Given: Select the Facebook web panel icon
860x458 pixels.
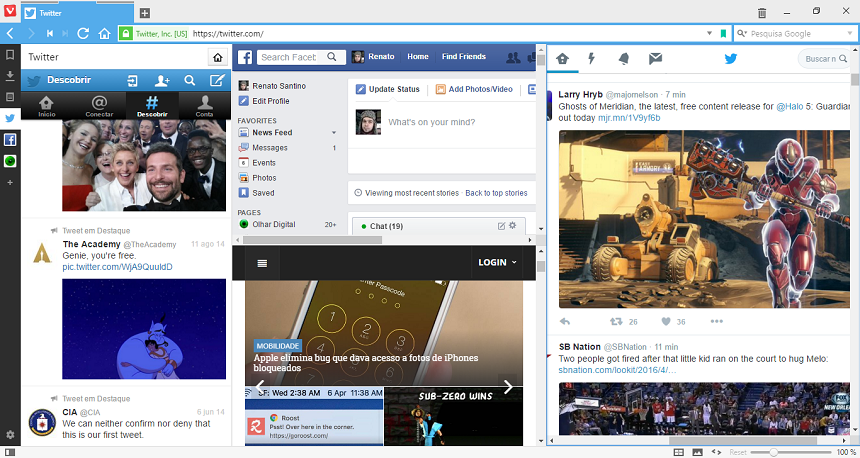Looking at the screenshot, I should [10, 140].
